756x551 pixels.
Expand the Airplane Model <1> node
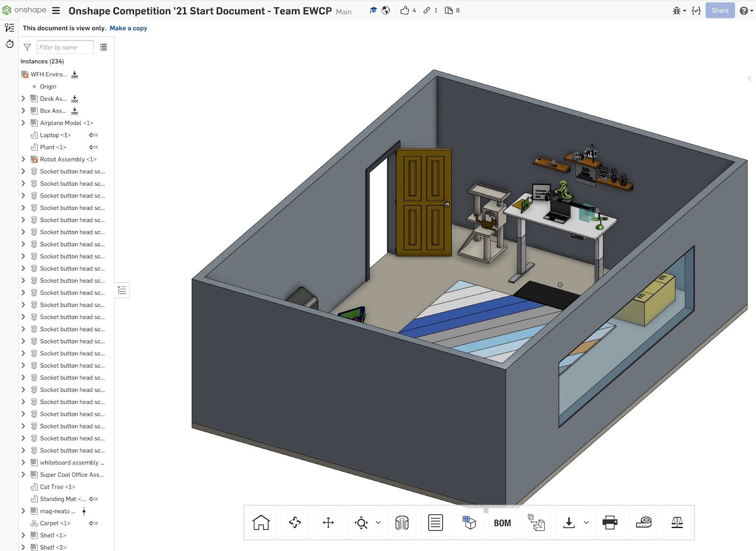click(x=23, y=123)
